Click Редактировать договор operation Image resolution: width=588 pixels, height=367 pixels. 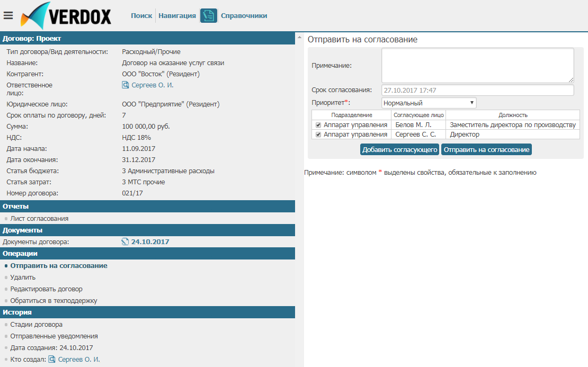(46, 289)
